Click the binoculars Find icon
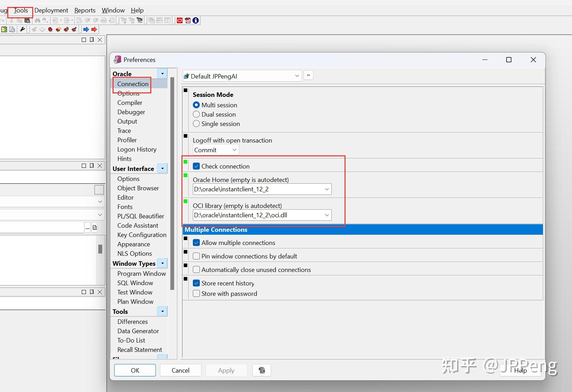Image resolution: width=572 pixels, height=392 pixels. coord(37,21)
